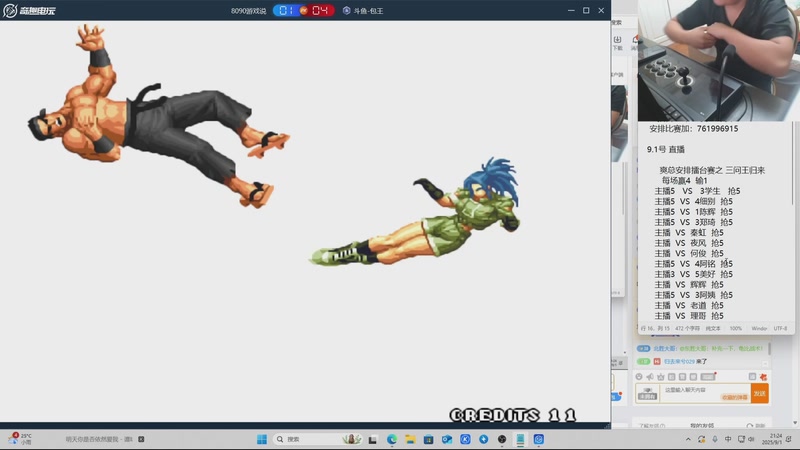Click the red gift icon beside chat toolbar
Image resolution: width=800 pixels, height=450 pixels.
click(763, 377)
